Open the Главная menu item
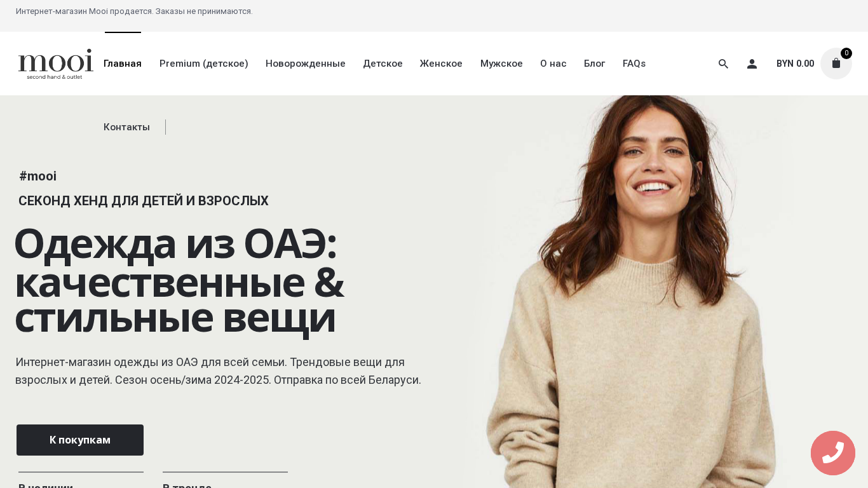The image size is (868, 488). tap(123, 64)
